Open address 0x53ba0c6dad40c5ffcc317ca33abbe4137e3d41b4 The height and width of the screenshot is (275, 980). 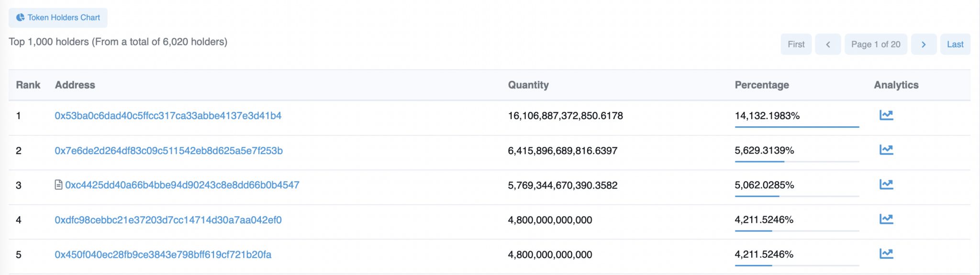click(x=168, y=116)
